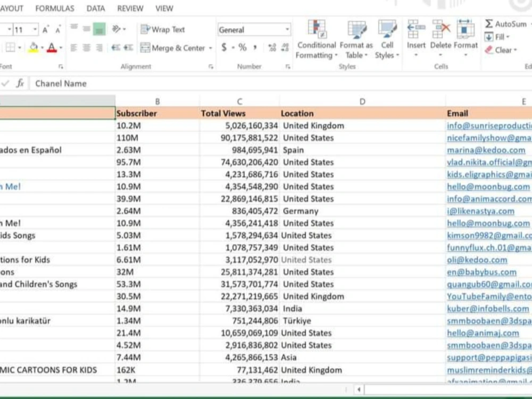Screen dimensions: 532x399
Task: Open the fill color dropdown arrow
Action: [42, 47]
